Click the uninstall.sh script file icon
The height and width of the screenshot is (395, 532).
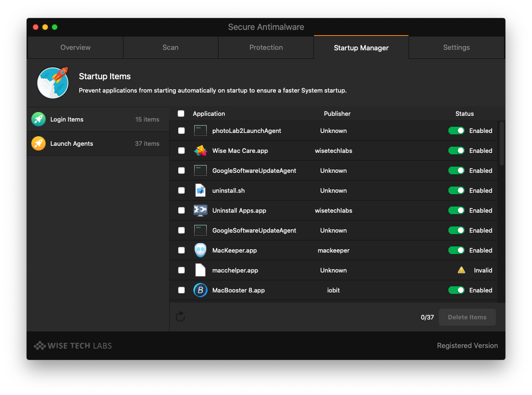pyautogui.click(x=200, y=190)
